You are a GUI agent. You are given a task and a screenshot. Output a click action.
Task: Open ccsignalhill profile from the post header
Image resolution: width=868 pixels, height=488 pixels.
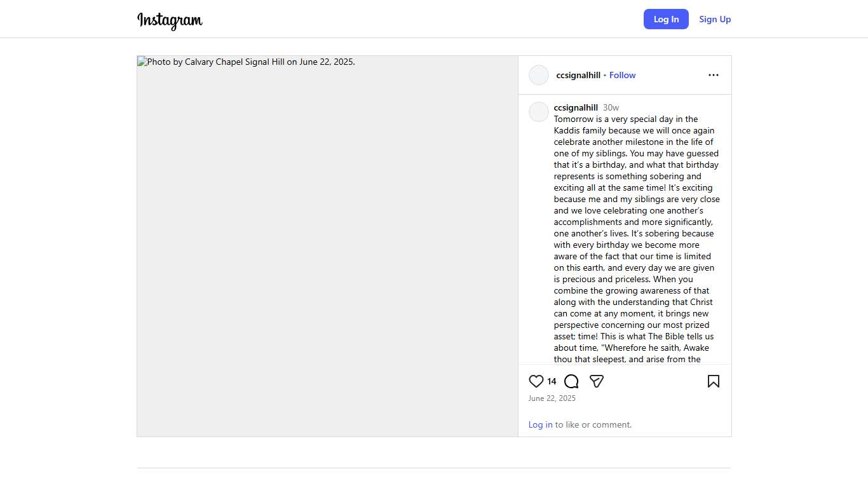click(x=578, y=75)
